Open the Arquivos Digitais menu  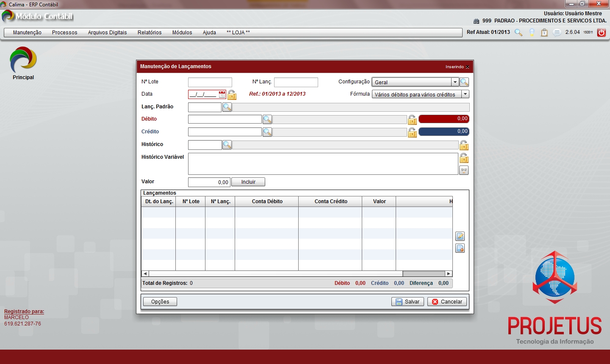click(x=107, y=33)
